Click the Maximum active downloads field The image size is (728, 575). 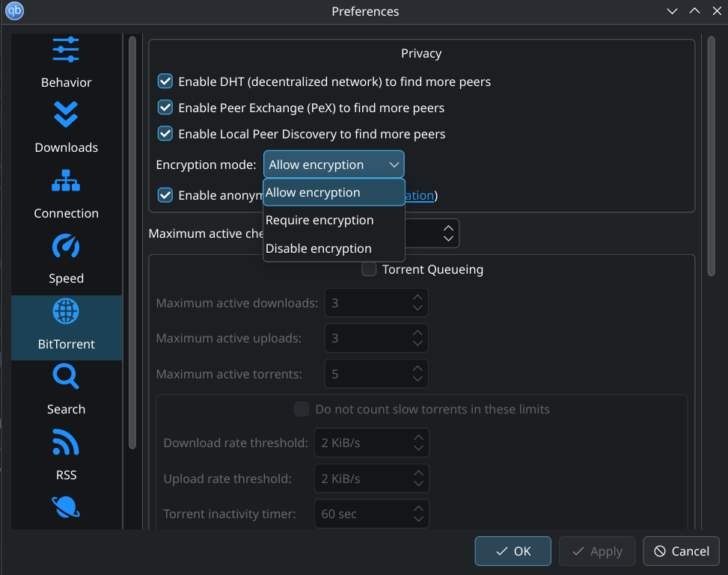[x=376, y=303]
